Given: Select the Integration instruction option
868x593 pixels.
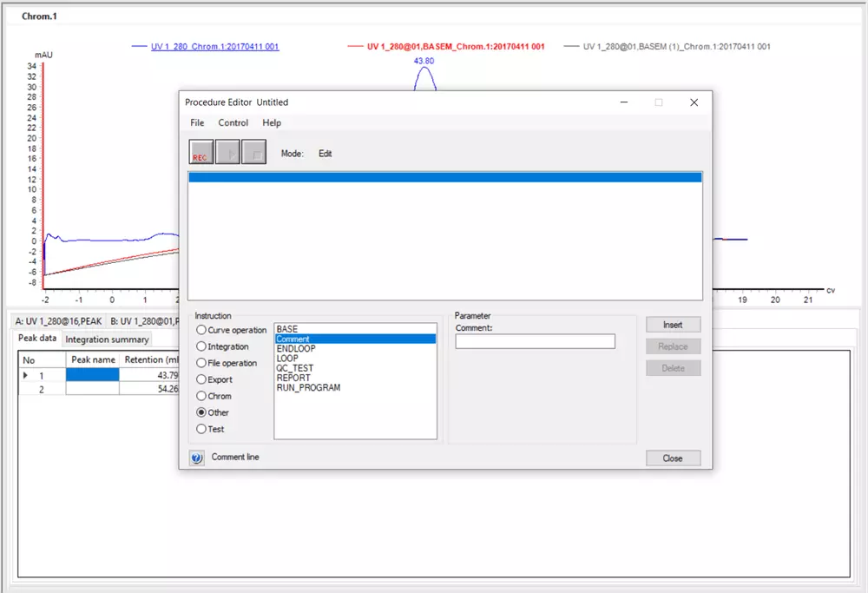Looking at the screenshot, I should 201,346.
